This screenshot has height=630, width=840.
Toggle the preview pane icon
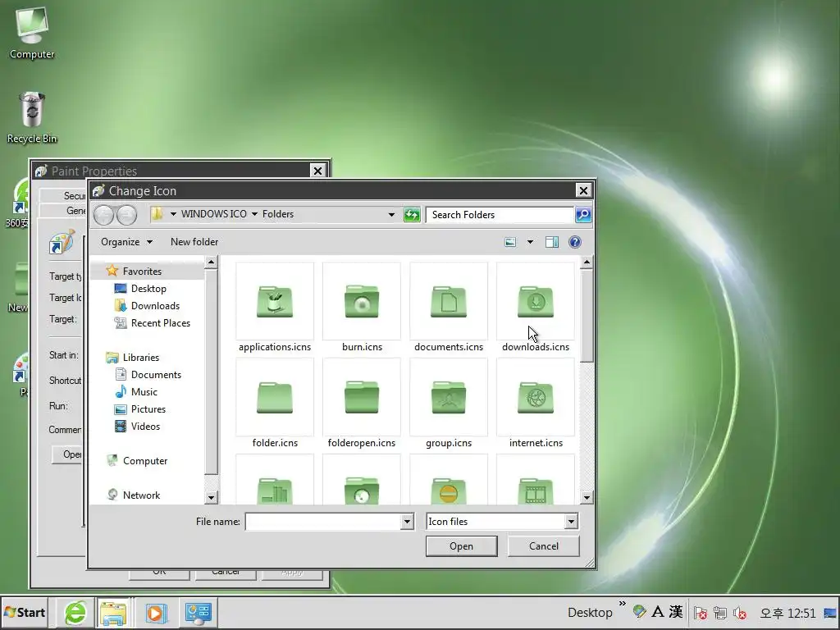[552, 242]
